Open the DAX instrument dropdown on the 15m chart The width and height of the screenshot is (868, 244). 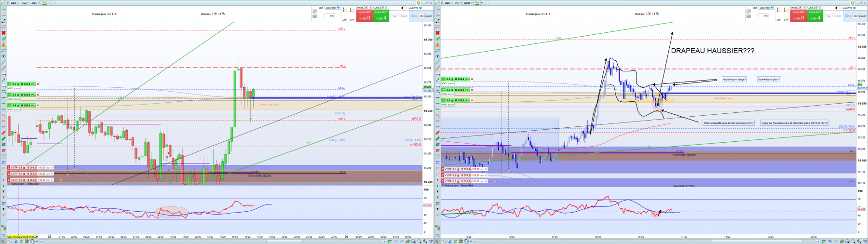[x=14, y=3]
